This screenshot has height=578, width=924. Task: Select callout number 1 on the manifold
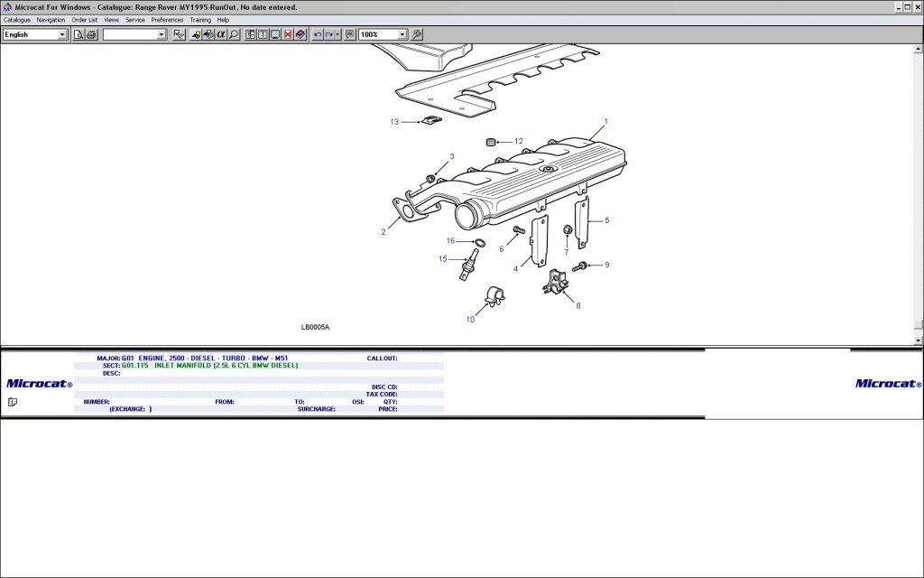605,122
